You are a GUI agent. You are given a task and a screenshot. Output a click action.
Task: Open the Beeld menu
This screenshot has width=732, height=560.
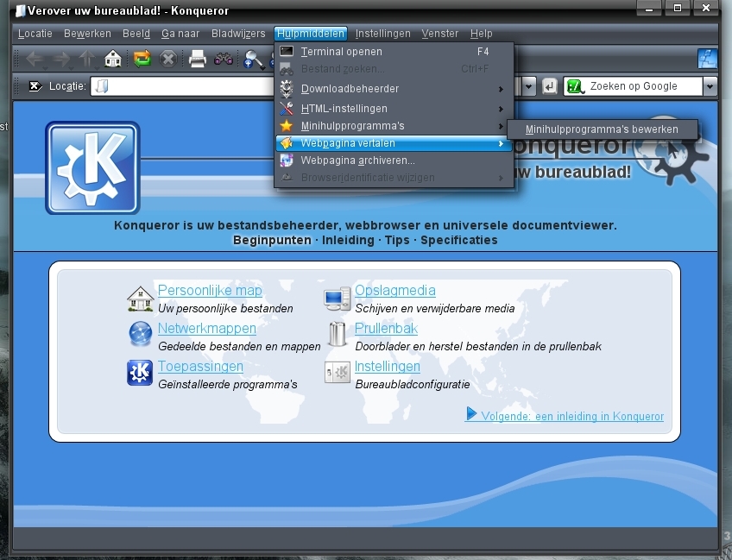(136, 34)
